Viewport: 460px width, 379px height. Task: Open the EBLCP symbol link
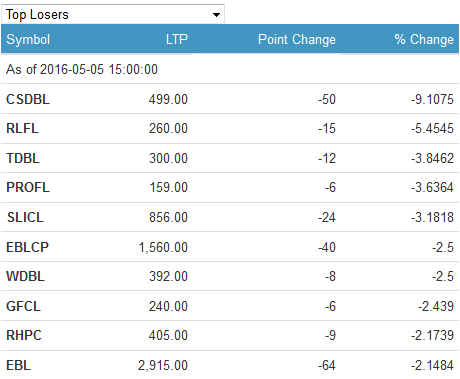coord(28,247)
